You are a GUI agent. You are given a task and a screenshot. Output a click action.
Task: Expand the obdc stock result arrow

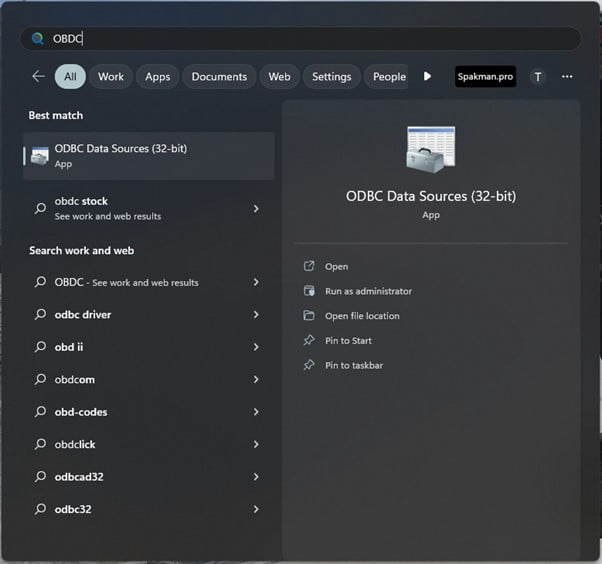pyautogui.click(x=256, y=209)
